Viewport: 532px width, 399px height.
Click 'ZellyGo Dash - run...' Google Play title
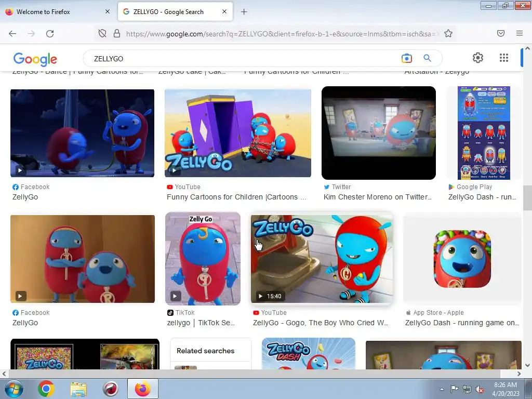coord(482,197)
